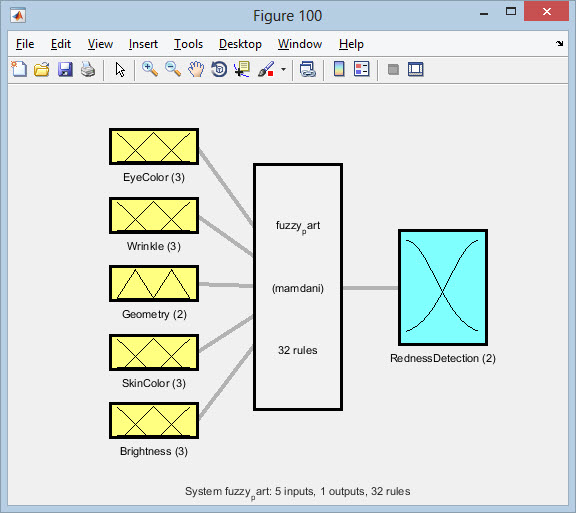Expand the toolbar dock arrow at menu right
This screenshot has height=513, width=576.
(x=559, y=44)
